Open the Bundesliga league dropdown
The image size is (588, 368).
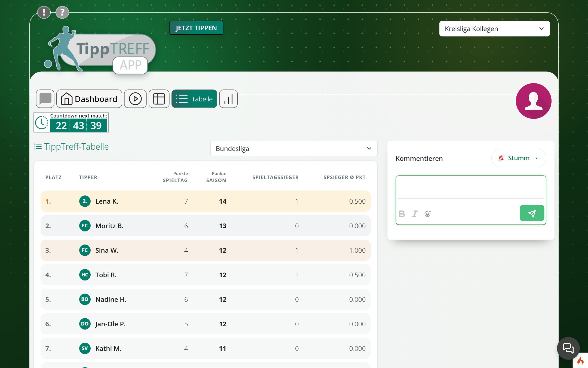pyautogui.click(x=294, y=149)
